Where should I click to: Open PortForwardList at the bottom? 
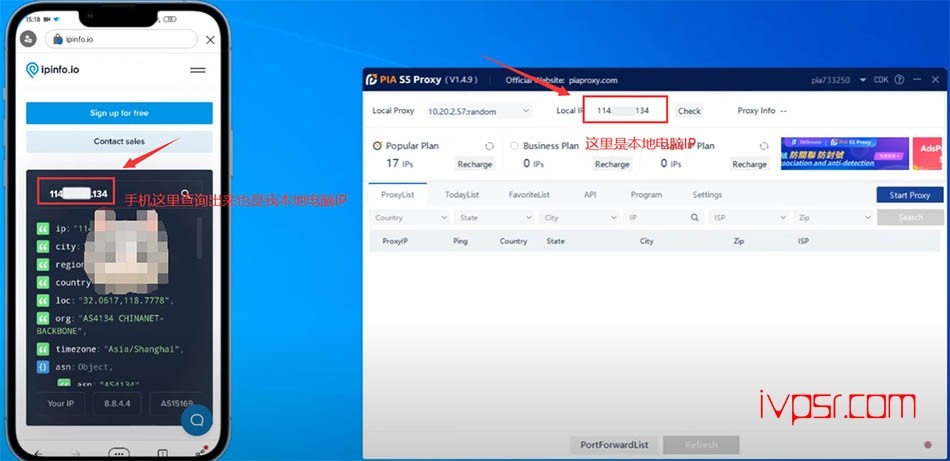614,445
